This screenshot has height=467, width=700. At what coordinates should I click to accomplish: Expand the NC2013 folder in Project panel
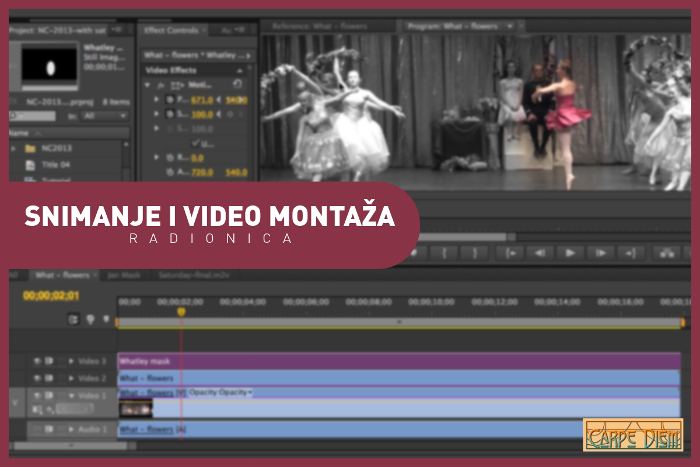pos(15,148)
